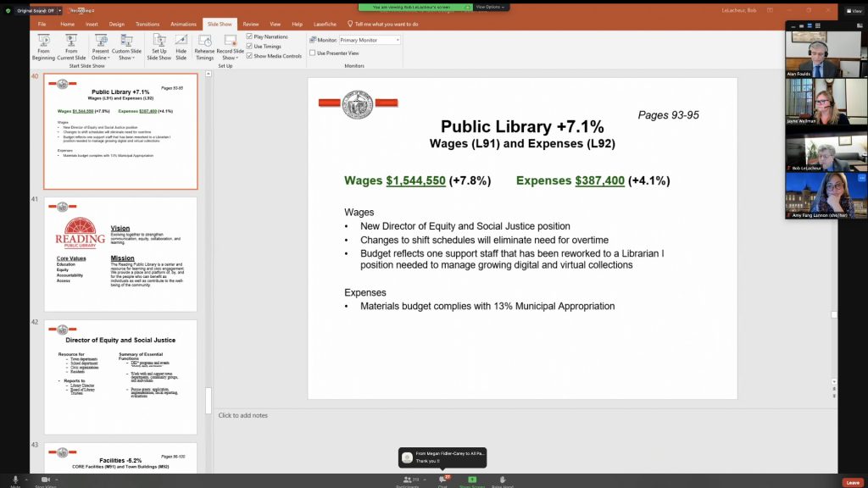Switch video panel to single active-speaker view
This screenshot has height=488, width=868.
[801, 26]
